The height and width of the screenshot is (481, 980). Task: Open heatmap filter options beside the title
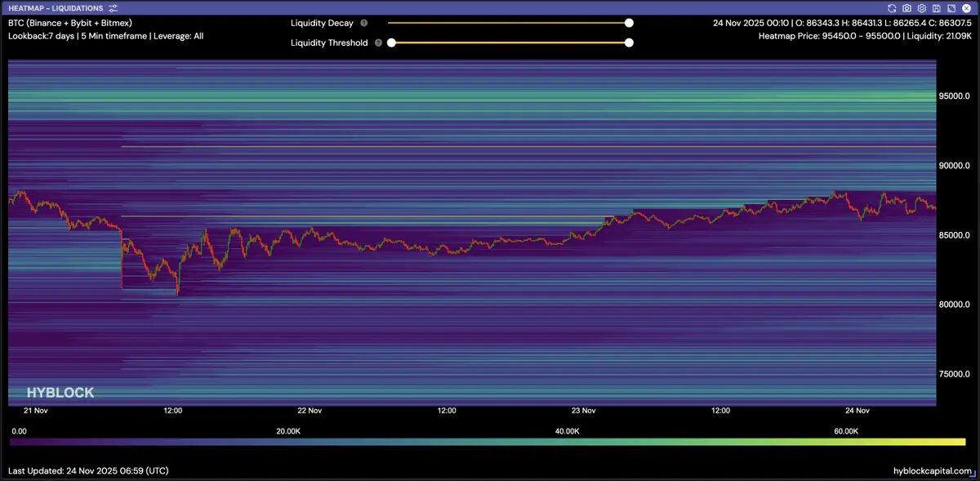113,8
